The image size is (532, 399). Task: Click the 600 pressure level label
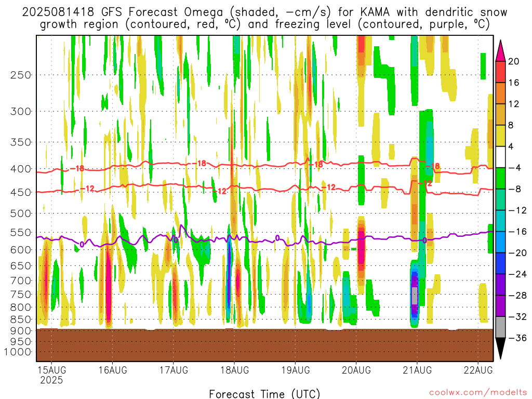(21, 250)
